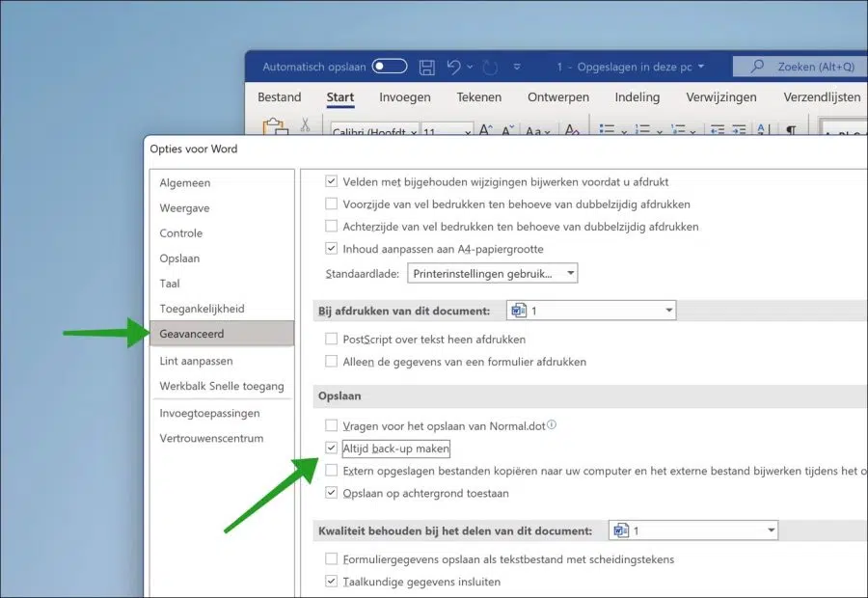Viewport: 868px width, 598px height.
Task: Select Lint aanpassen in options sidebar
Action: pos(222,361)
